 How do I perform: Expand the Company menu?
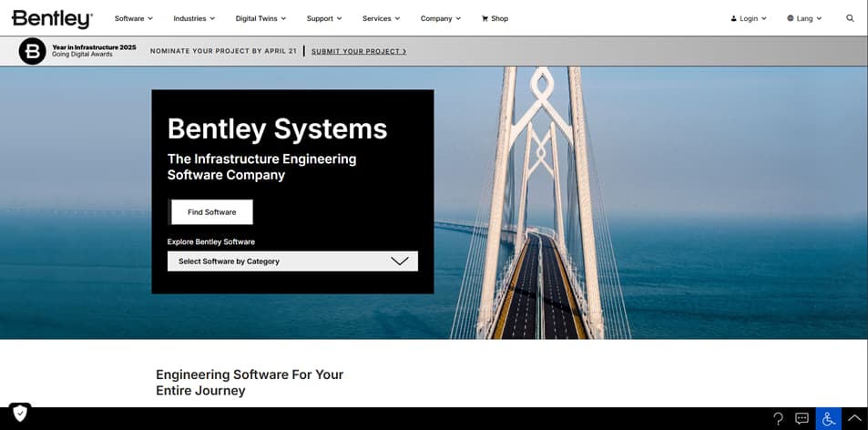click(441, 18)
